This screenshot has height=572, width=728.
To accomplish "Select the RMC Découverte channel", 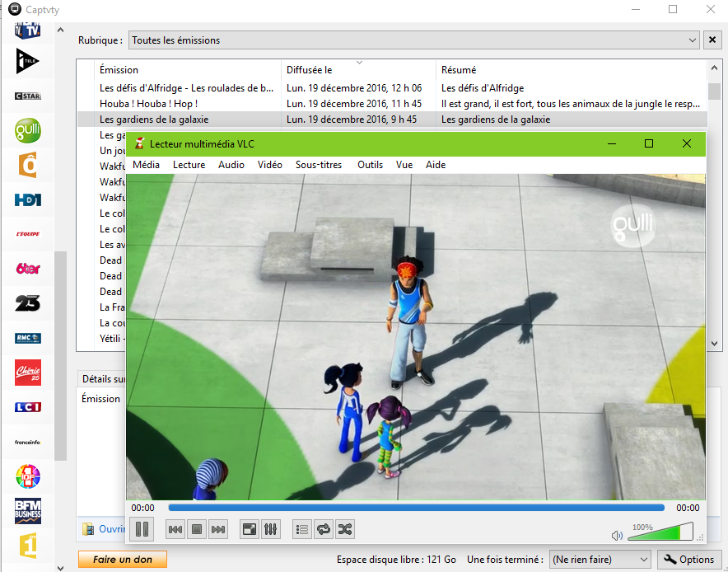I will pos(28,338).
